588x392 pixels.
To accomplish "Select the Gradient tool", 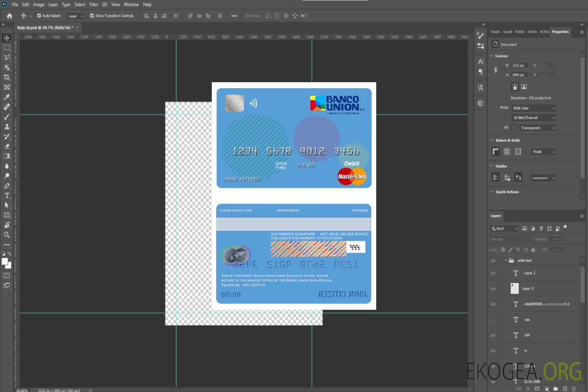I will click(7, 156).
